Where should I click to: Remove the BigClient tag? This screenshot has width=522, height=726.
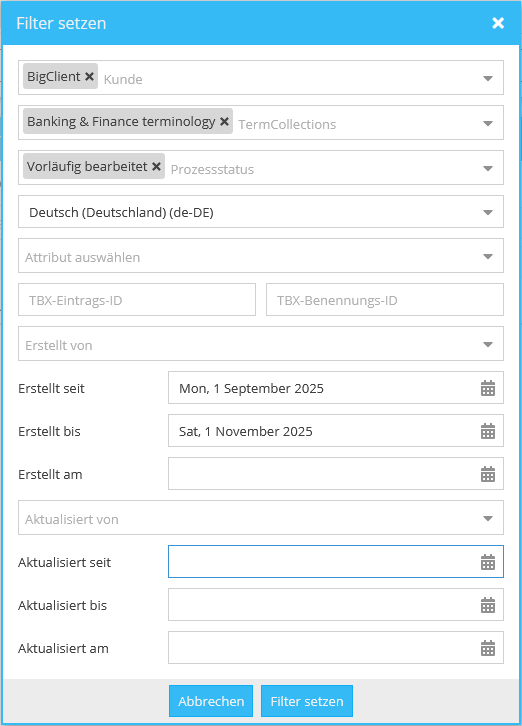[89, 76]
